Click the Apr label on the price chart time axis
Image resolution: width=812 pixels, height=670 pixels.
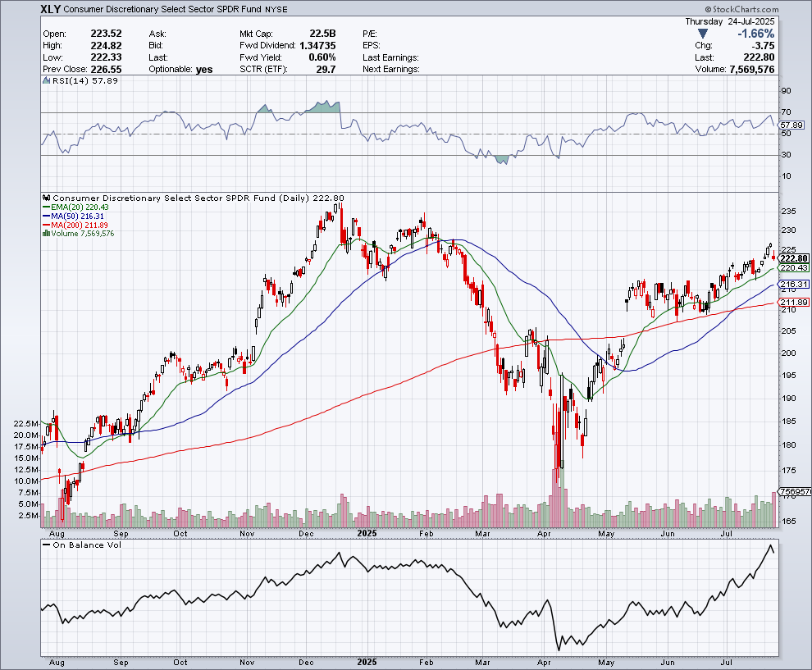click(544, 533)
